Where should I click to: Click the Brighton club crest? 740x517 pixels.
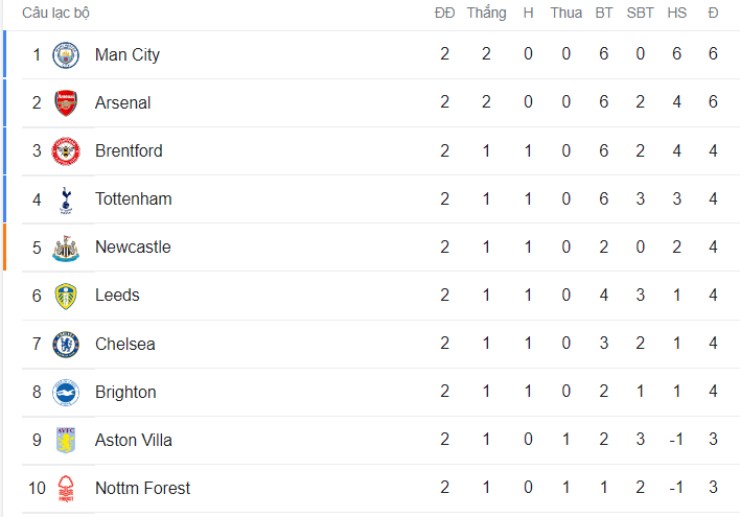coord(66,392)
